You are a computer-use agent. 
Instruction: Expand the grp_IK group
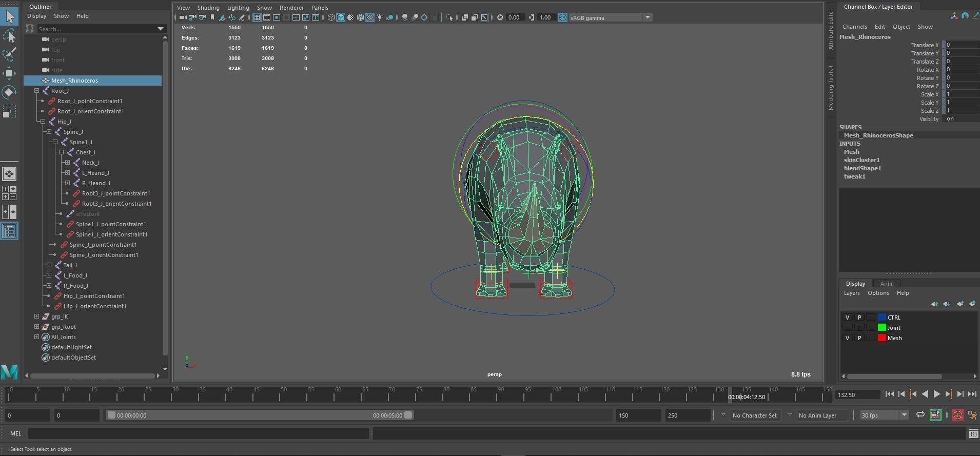pos(36,316)
